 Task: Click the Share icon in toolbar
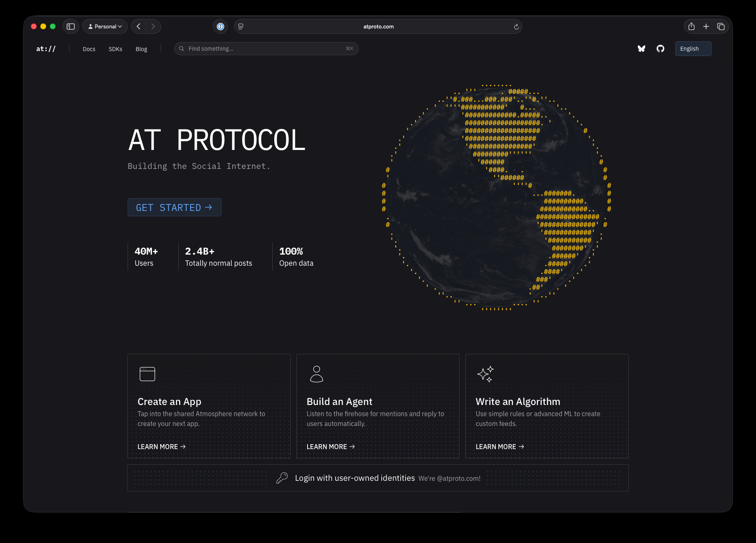(x=691, y=26)
